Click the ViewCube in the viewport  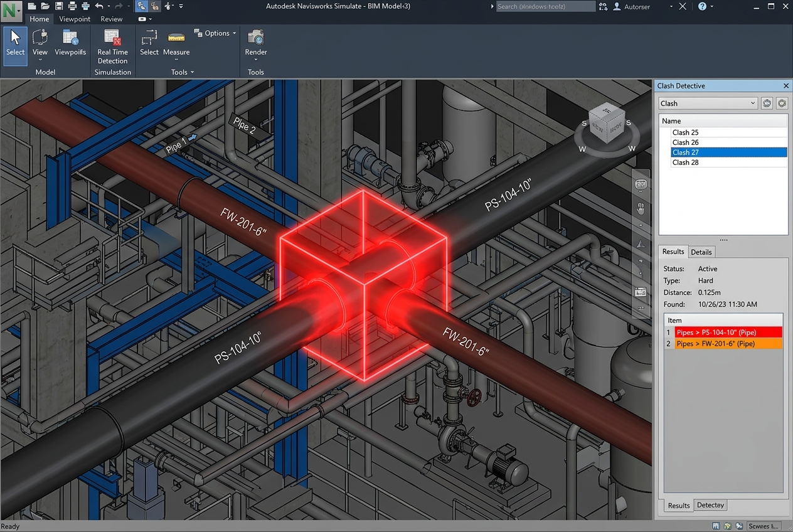click(x=607, y=124)
